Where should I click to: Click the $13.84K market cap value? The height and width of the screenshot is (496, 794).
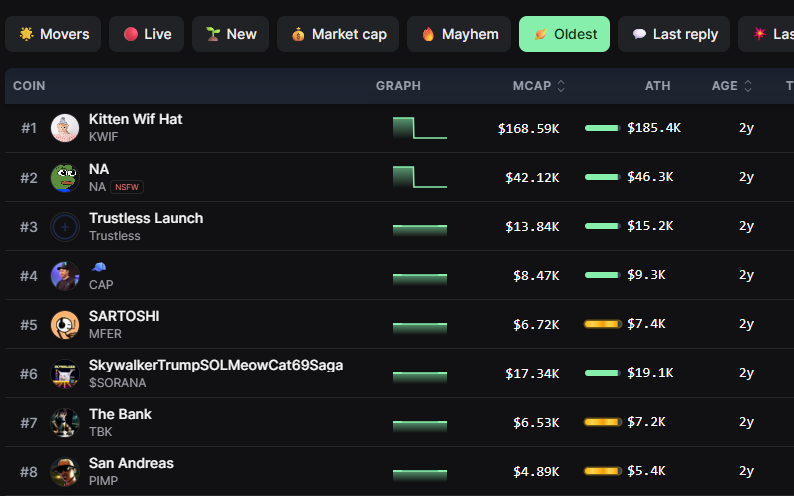[532, 227]
